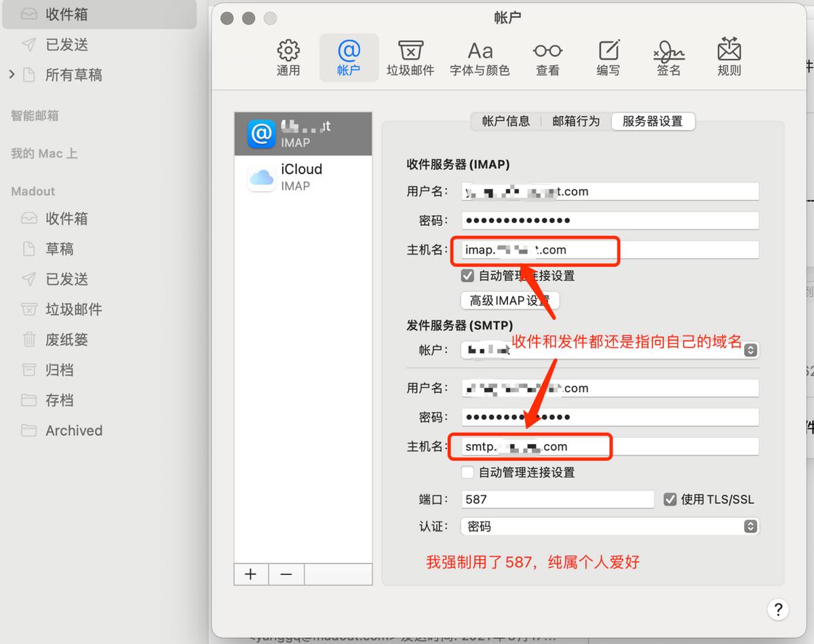Select the 帐户 toolbar icon

point(348,57)
